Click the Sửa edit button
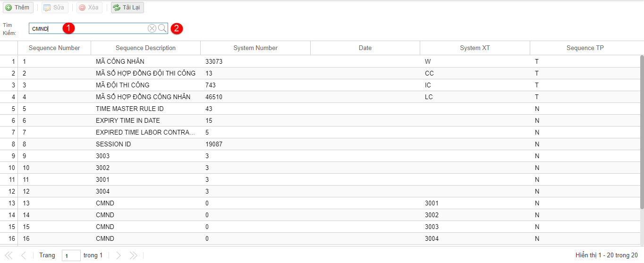Screen dimensions: 644x263 (x=54, y=8)
